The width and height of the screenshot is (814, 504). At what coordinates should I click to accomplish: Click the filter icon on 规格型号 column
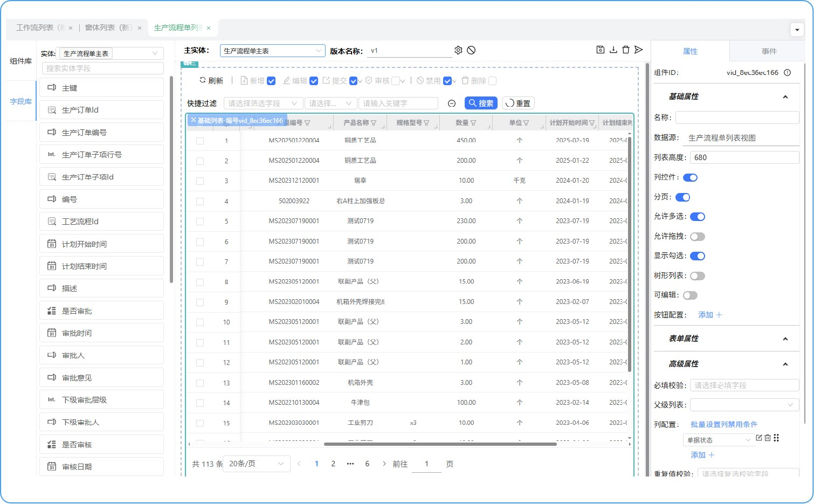(x=426, y=123)
